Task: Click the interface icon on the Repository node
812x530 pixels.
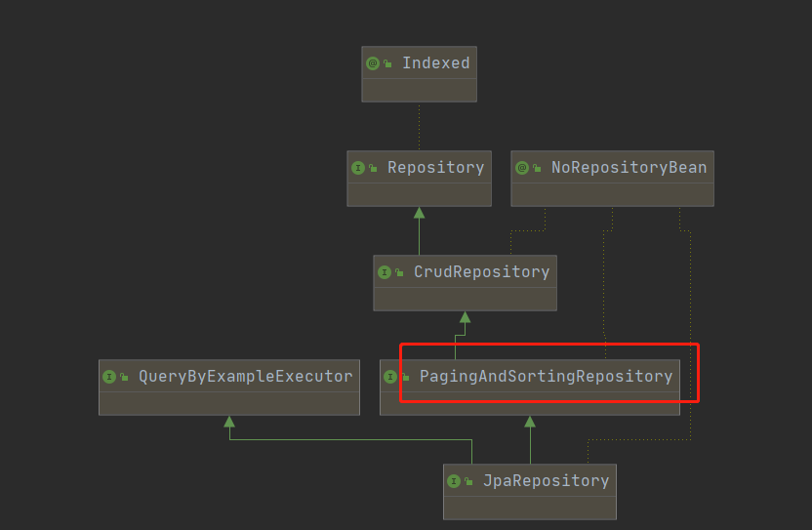Action: click(x=358, y=168)
